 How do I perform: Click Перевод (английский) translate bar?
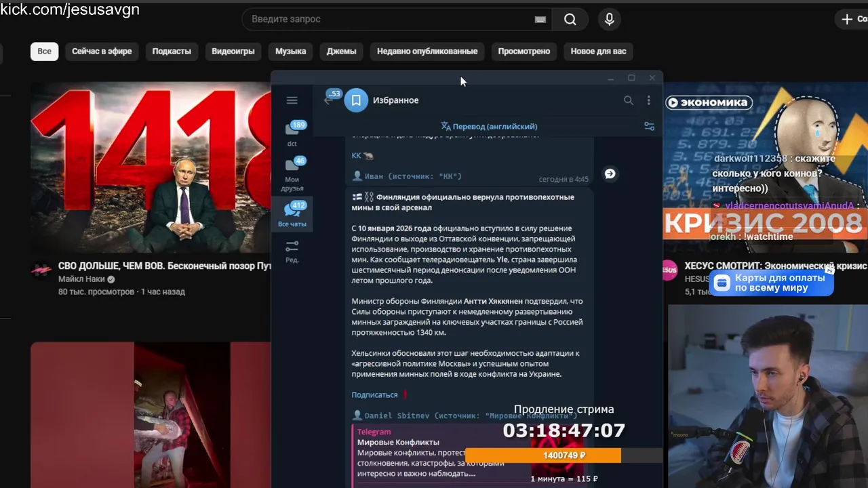[488, 126]
